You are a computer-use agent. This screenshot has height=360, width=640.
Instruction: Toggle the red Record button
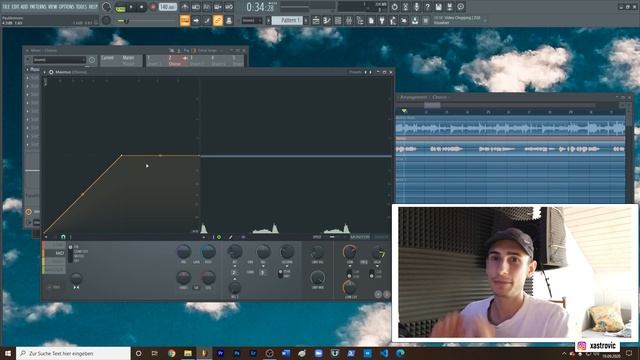click(x=153, y=7)
